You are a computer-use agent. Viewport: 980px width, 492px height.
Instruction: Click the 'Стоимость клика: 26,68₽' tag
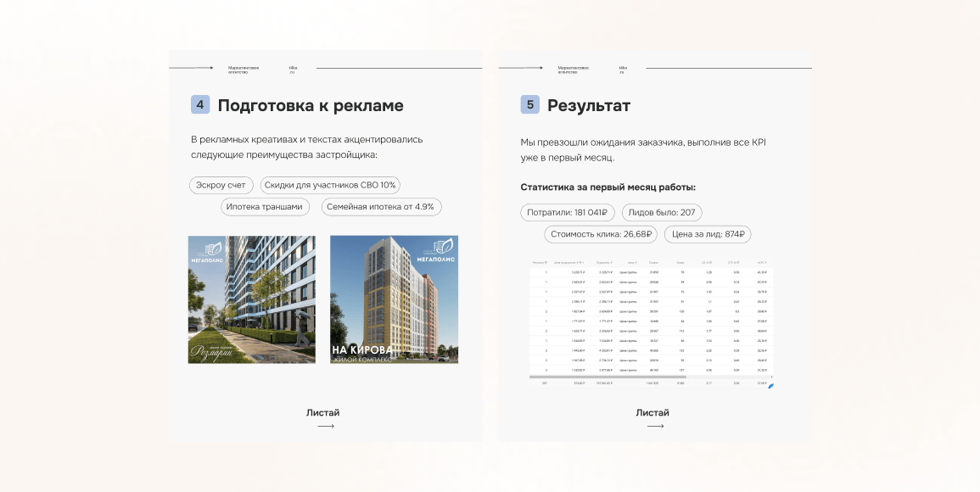601,234
